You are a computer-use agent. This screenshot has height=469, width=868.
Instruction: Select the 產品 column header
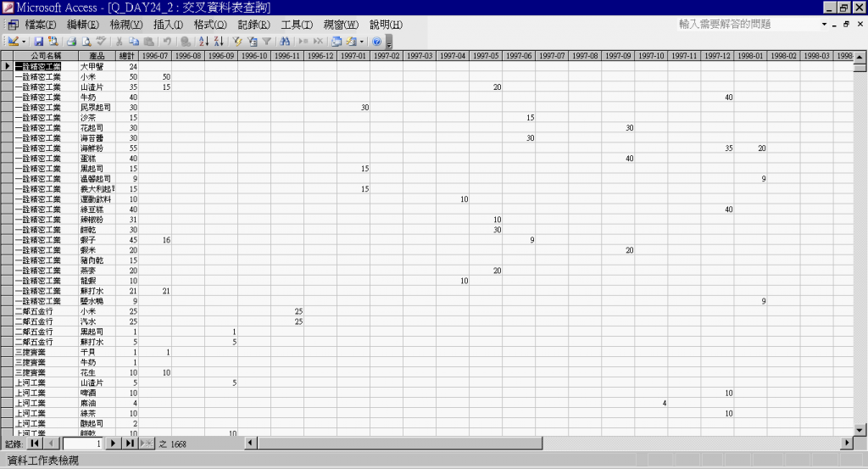[x=97, y=56]
